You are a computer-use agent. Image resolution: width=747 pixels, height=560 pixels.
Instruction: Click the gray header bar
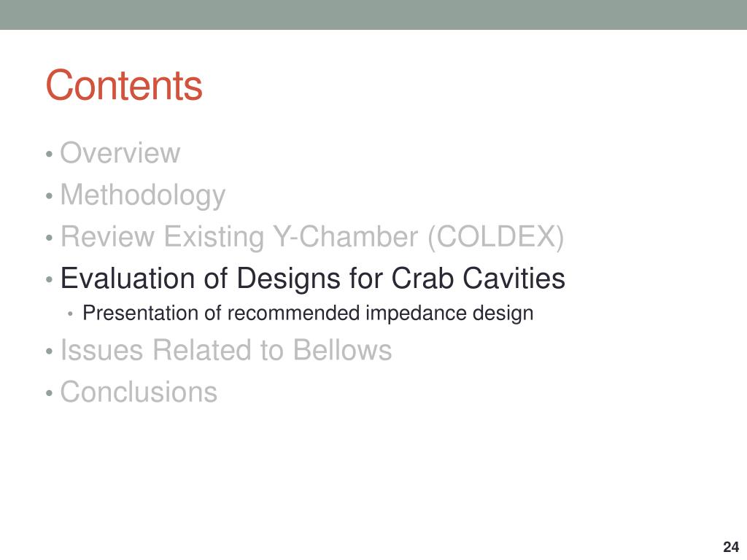[373, 15]
